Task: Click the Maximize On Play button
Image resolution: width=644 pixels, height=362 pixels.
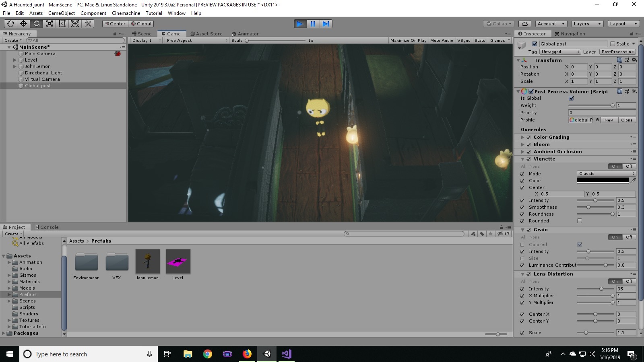Action: (x=408, y=40)
